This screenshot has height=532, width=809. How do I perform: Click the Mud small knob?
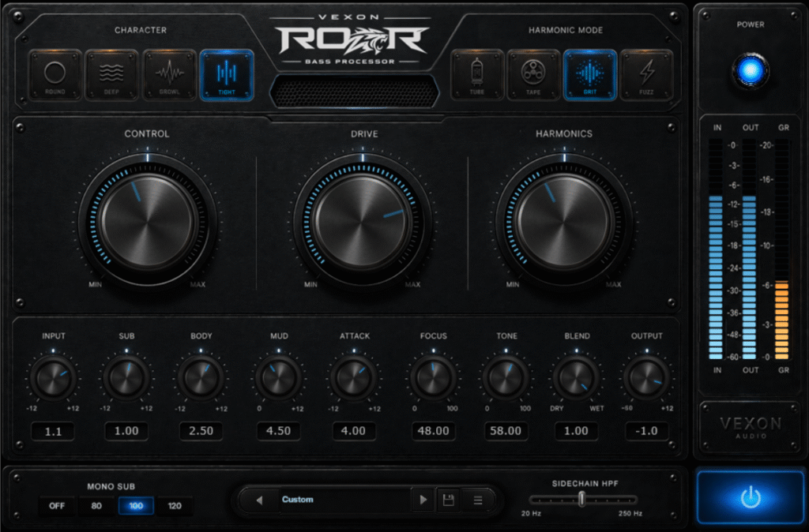tap(279, 378)
